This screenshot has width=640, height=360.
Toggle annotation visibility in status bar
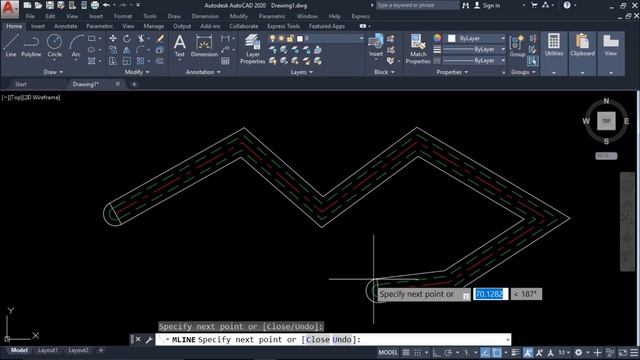(528, 352)
